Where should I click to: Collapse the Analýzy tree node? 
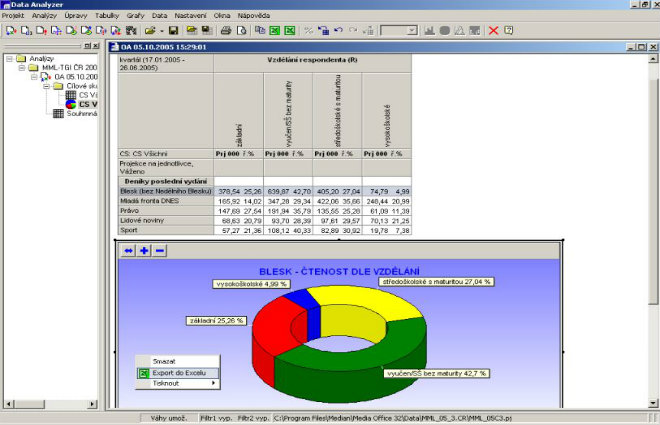coord(9,58)
